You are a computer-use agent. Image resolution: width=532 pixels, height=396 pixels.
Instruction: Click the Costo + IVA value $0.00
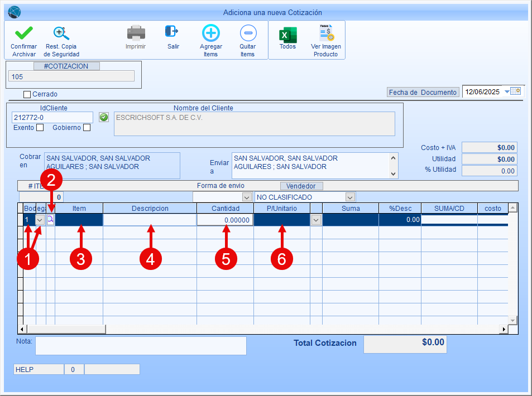[x=490, y=147]
